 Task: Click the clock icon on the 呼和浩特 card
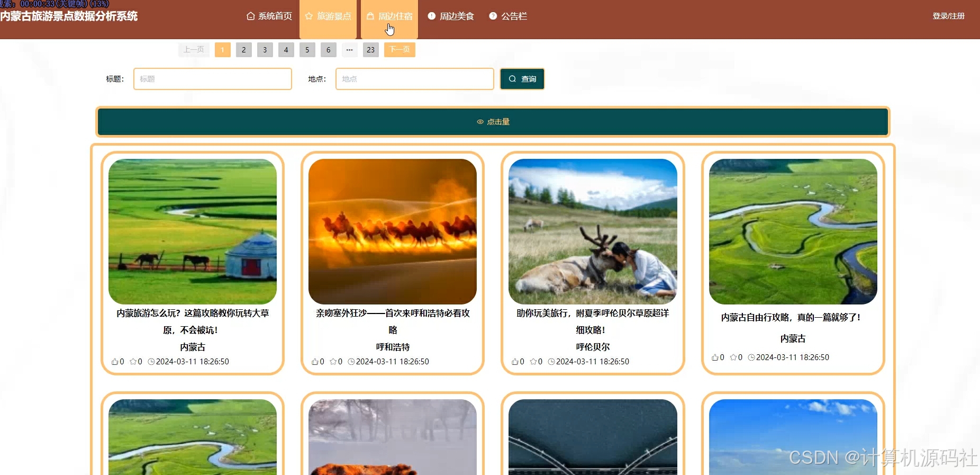[351, 362]
